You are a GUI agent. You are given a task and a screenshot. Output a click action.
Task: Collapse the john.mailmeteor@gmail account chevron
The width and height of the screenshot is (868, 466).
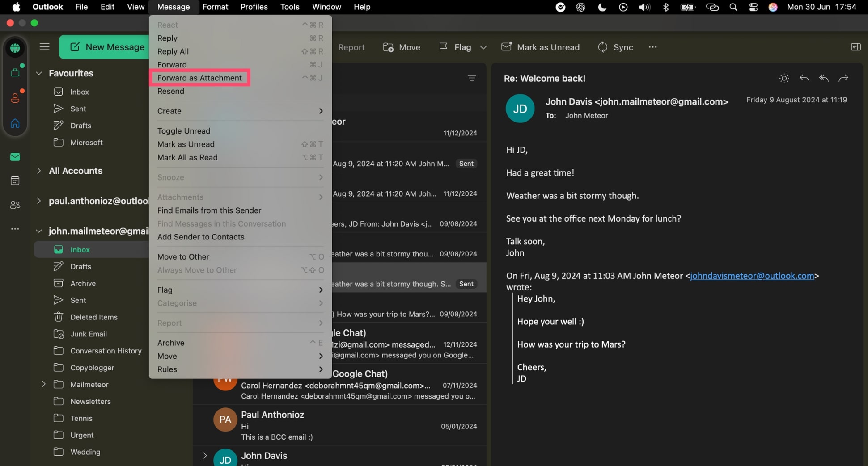coord(39,231)
